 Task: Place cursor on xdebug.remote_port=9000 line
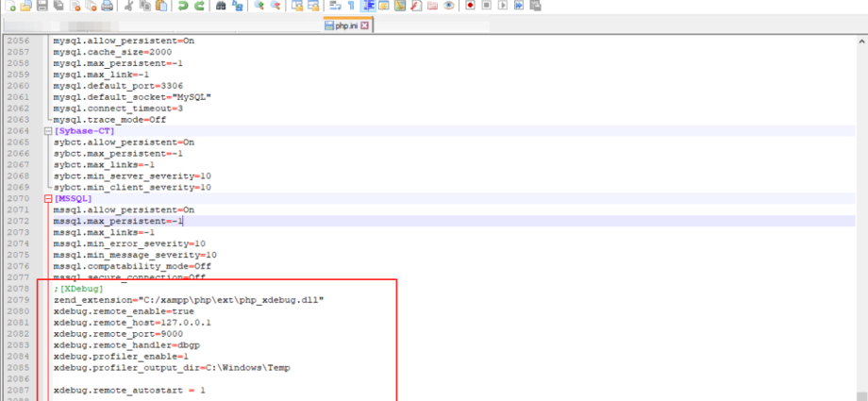(x=125, y=334)
